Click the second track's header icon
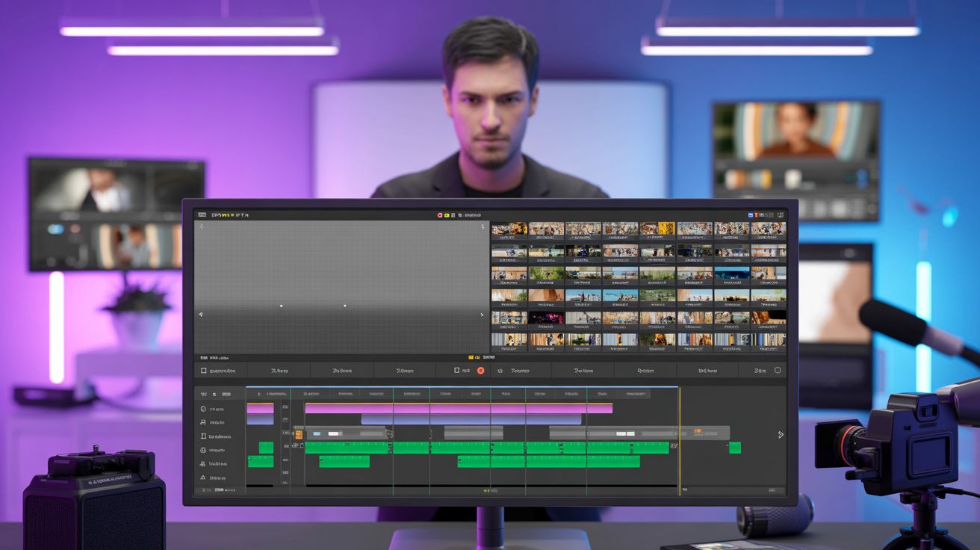This screenshot has height=550, width=980. point(203,423)
